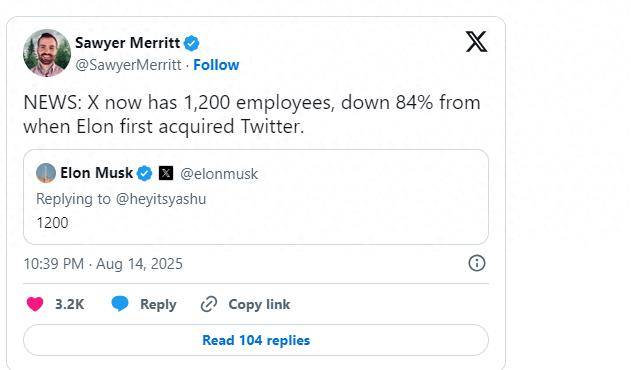Click the Elon Musk name in quote
Image resolution: width=631 pixels, height=370 pixels.
pyautogui.click(x=97, y=173)
